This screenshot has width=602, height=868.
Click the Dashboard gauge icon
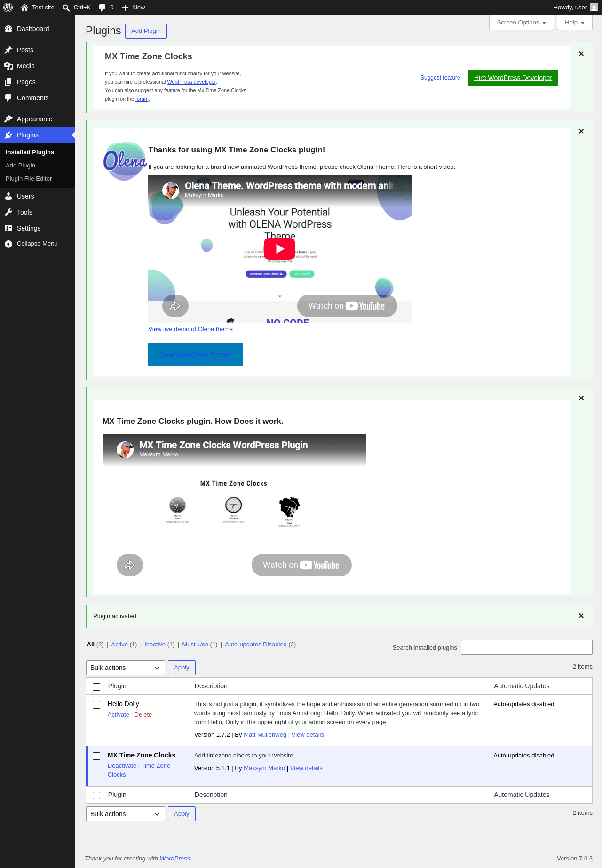tap(8, 29)
